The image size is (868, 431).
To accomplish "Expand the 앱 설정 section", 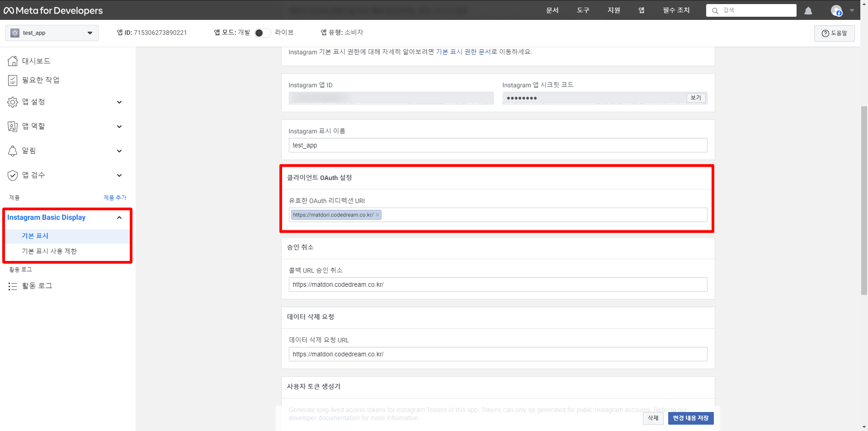I will pos(119,102).
